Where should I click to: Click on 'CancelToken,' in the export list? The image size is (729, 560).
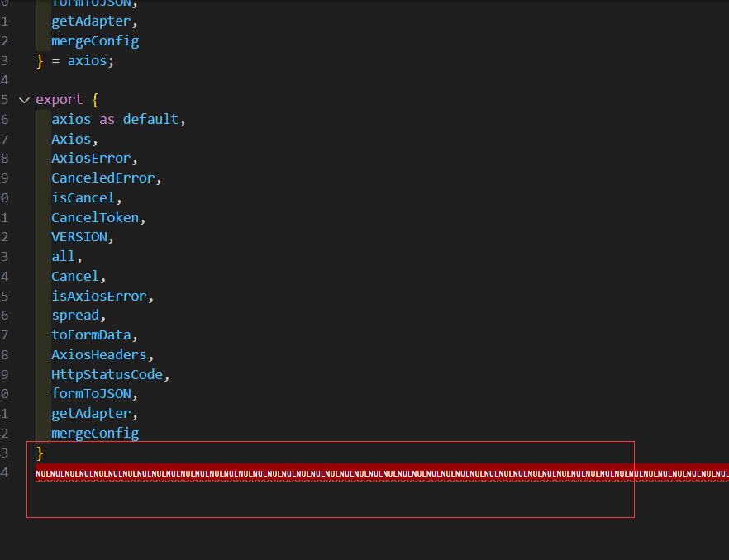[98, 217]
